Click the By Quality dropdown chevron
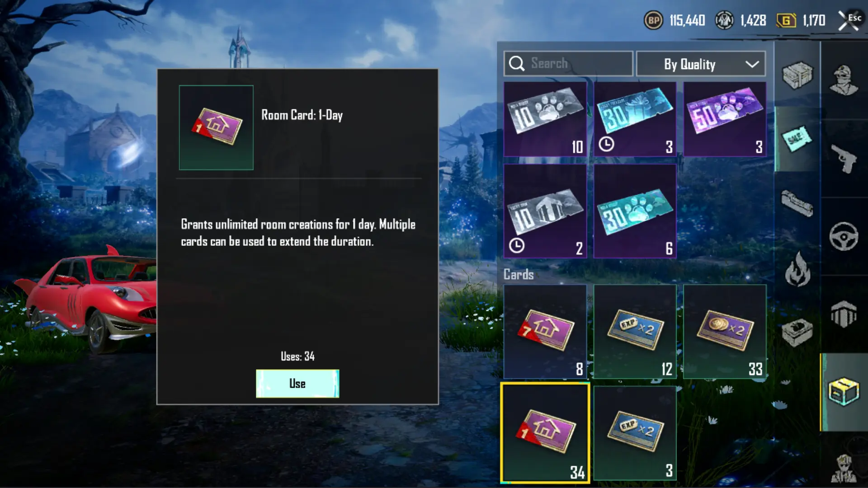The image size is (868, 488). pyautogui.click(x=752, y=64)
